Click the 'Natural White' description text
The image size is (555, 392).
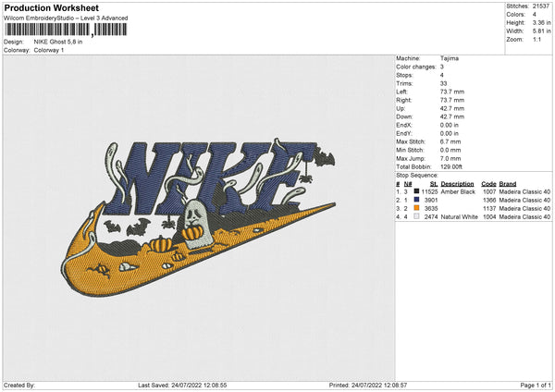[460, 217]
